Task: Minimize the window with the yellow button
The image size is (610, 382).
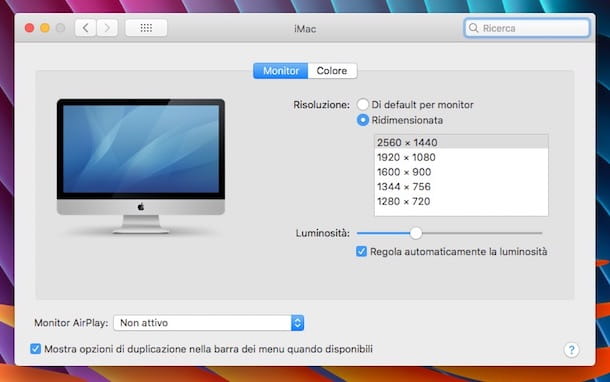Action: [45, 28]
